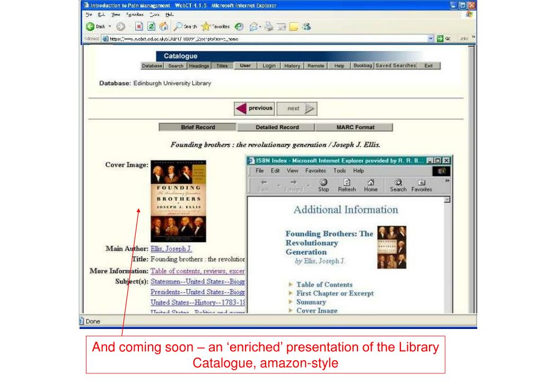Open the Help menu of main browser
The width and height of the screenshot is (543, 392).
point(169,14)
